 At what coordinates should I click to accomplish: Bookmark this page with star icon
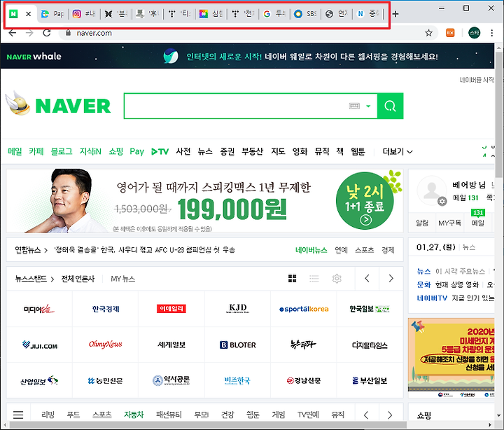tap(428, 33)
